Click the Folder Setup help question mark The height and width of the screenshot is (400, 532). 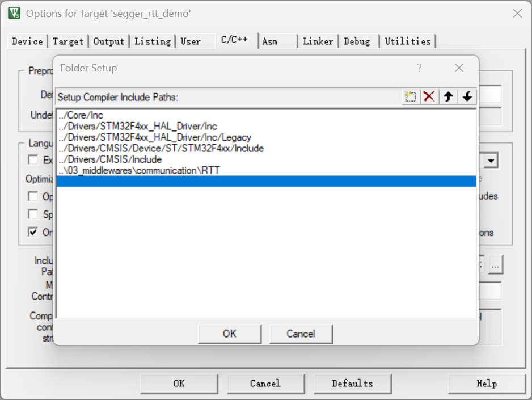pos(419,68)
